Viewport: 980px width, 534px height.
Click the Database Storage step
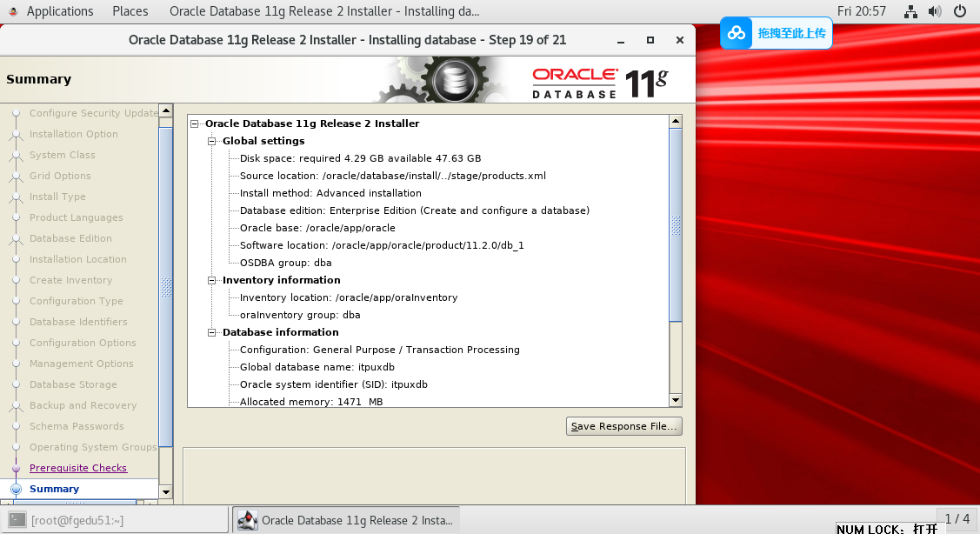click(x=73, y=385)
